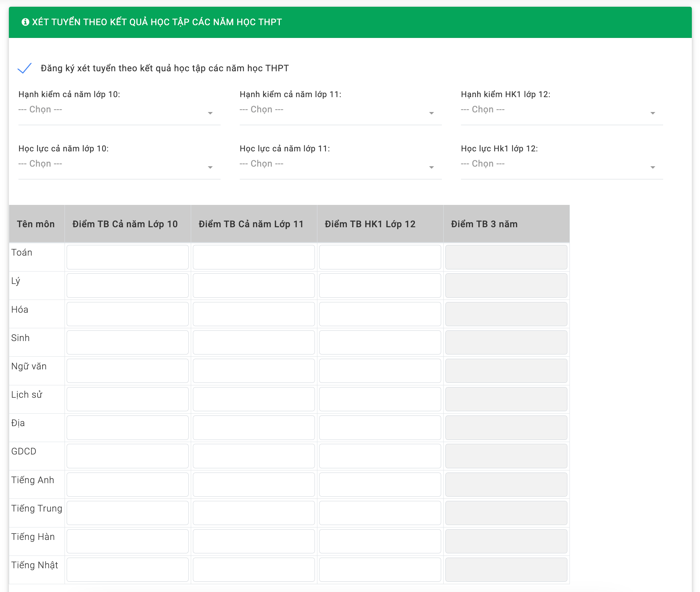
Task: Click Tiếng Trung score field for Lớp 10
Action: click(x=128, y=513)
